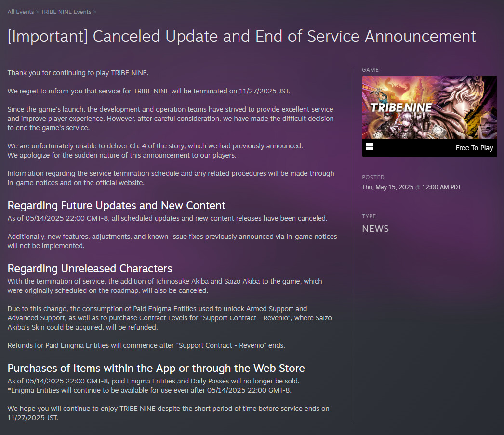504x435 pixels.
Task: Select the NEWS type label
Action: pyautogui.click(x=375, y=229)
